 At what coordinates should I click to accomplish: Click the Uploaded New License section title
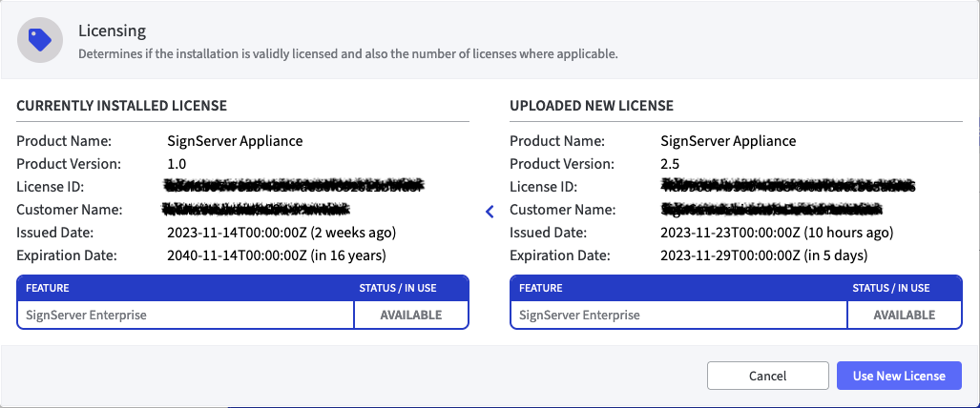(x=591, y=105)
